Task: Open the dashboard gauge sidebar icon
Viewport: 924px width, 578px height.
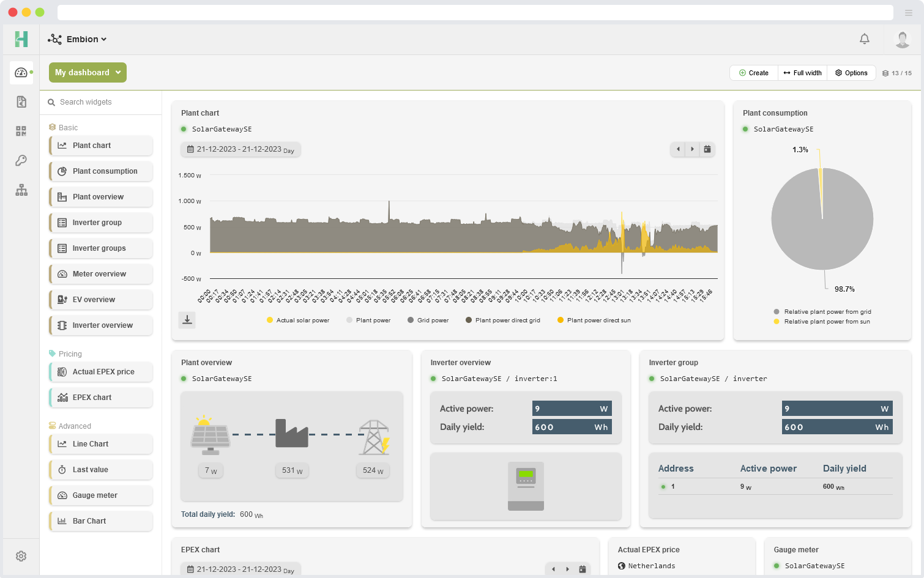Action: coord(21,72)
